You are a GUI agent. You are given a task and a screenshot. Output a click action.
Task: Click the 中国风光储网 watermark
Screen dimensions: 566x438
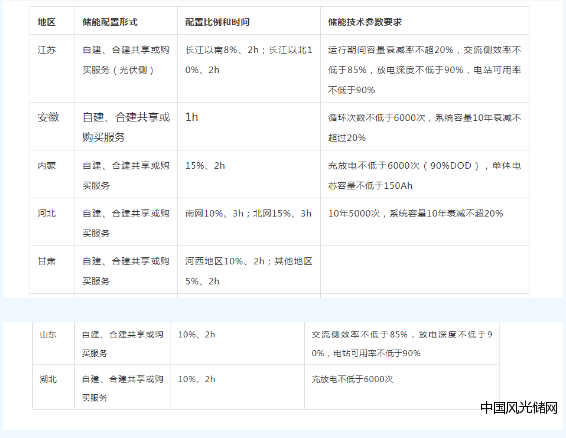point(519,408)
